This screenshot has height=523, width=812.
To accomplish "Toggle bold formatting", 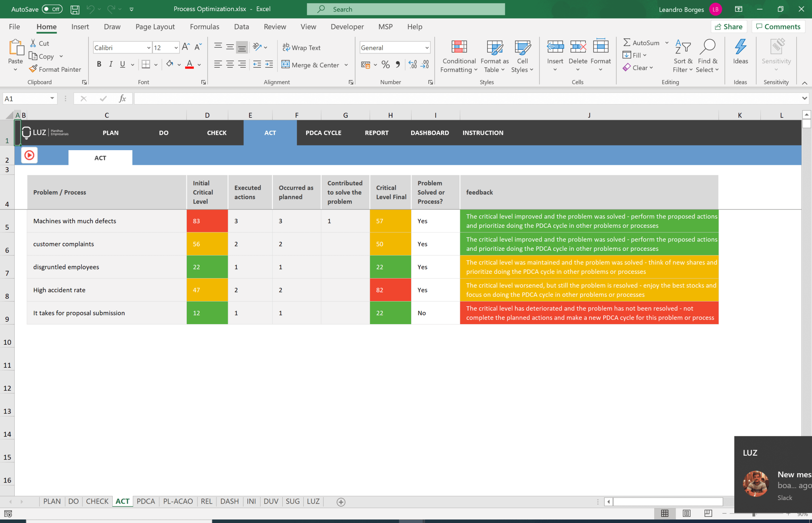I will coord(99,64).
